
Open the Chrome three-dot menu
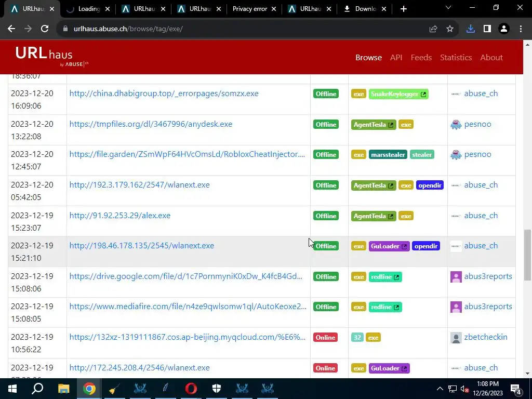tap(521, 29)
